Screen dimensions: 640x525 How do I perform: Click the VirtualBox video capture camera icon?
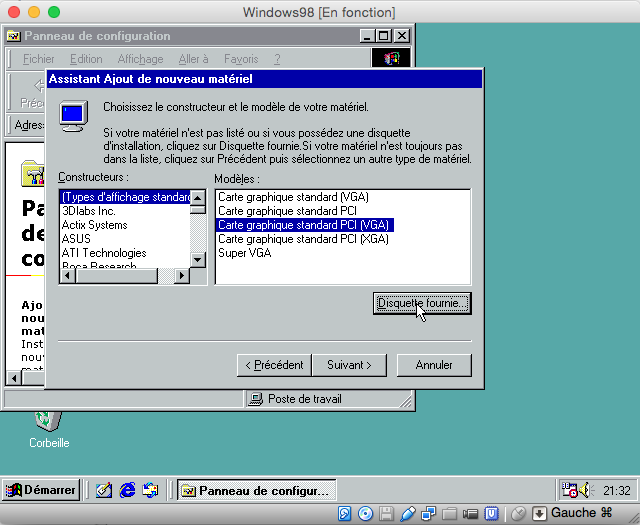tap(471, 514)
